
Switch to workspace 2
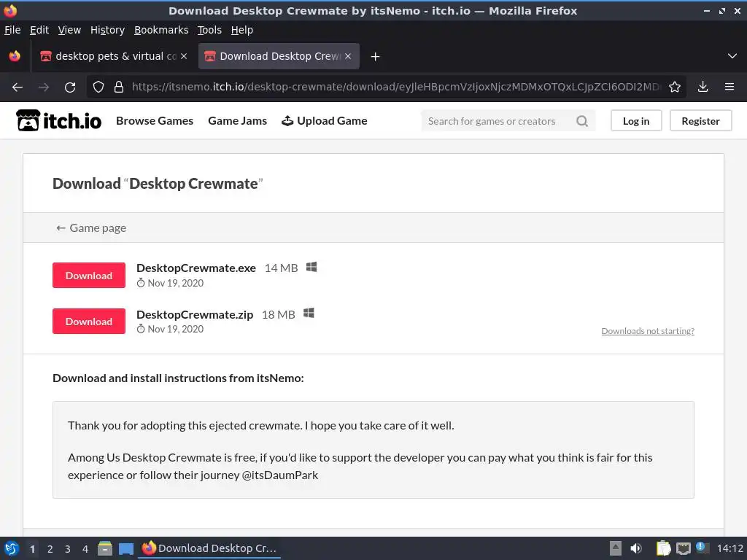(x=50, y=549)
